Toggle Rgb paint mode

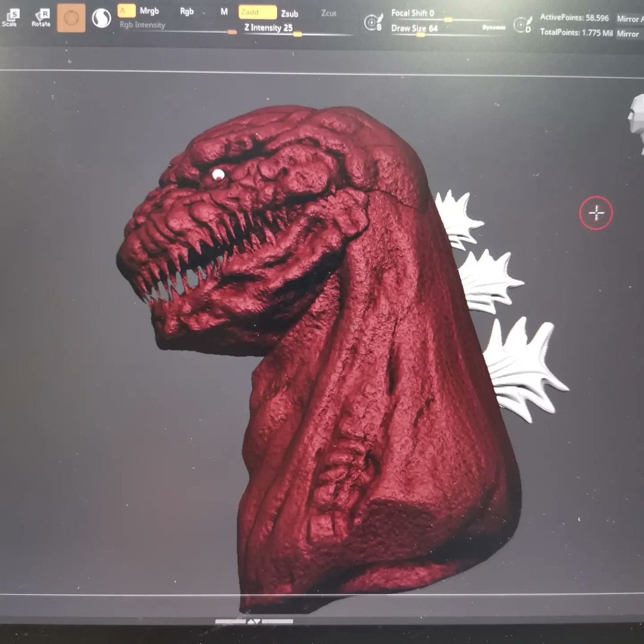coord(187,11)
